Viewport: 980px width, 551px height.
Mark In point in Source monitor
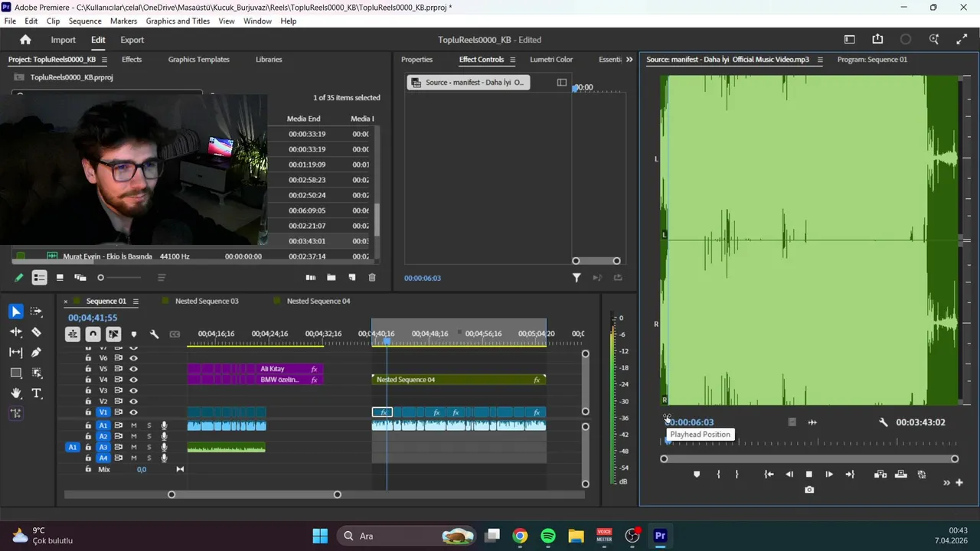click(x=718, y=474)
